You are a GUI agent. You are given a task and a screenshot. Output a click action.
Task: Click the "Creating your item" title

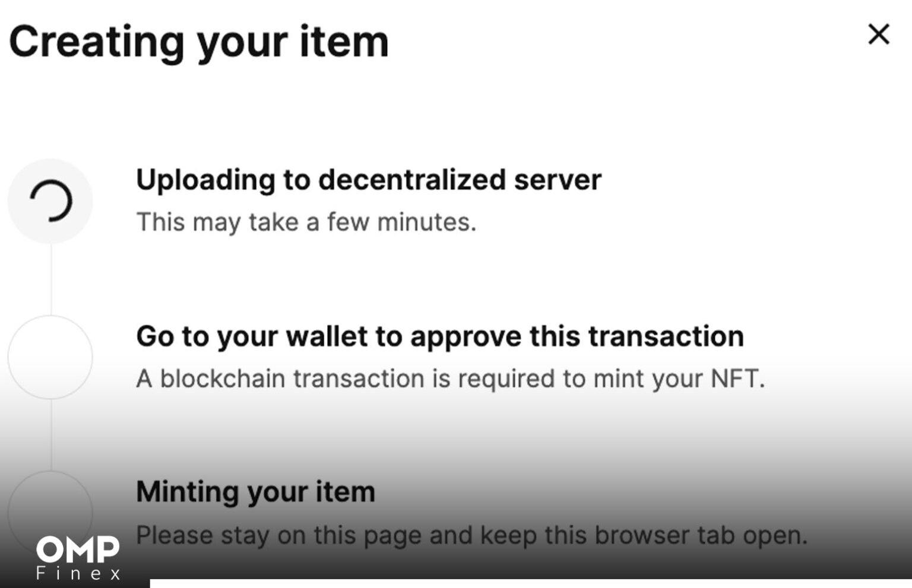199,42
